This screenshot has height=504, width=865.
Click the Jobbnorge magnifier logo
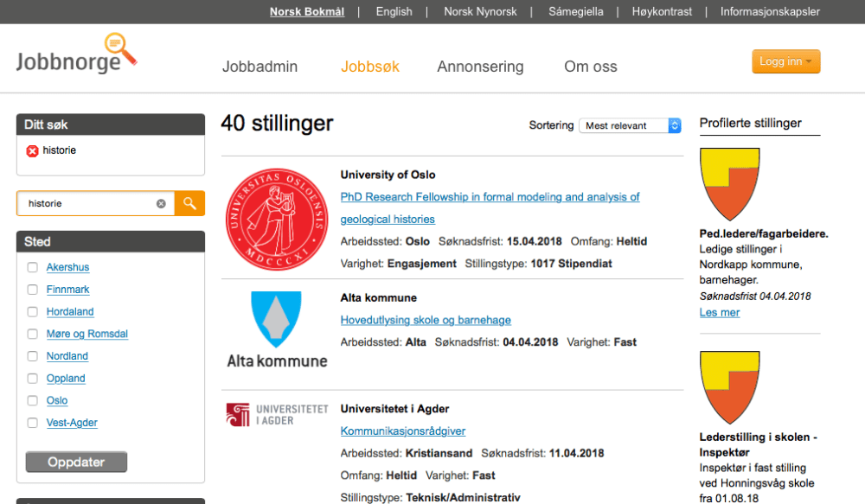[x=76, y=54]
